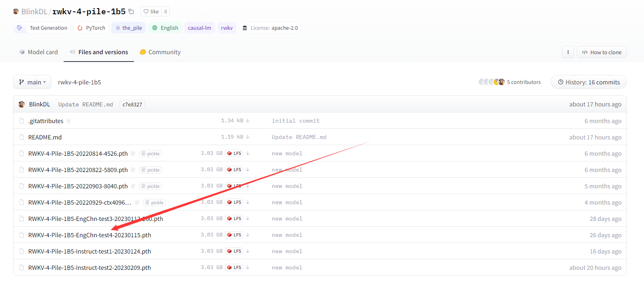Screen dimensions: 644x300
Task: Switch to Model card tab
Action: pyautogui.click(x=39, y=52)
